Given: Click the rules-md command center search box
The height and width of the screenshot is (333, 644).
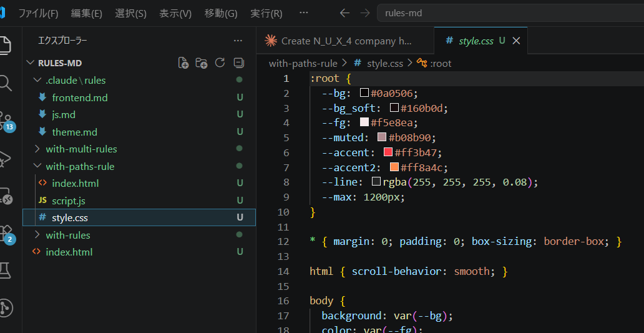Looking at the screenshot, I should point(510,13).
